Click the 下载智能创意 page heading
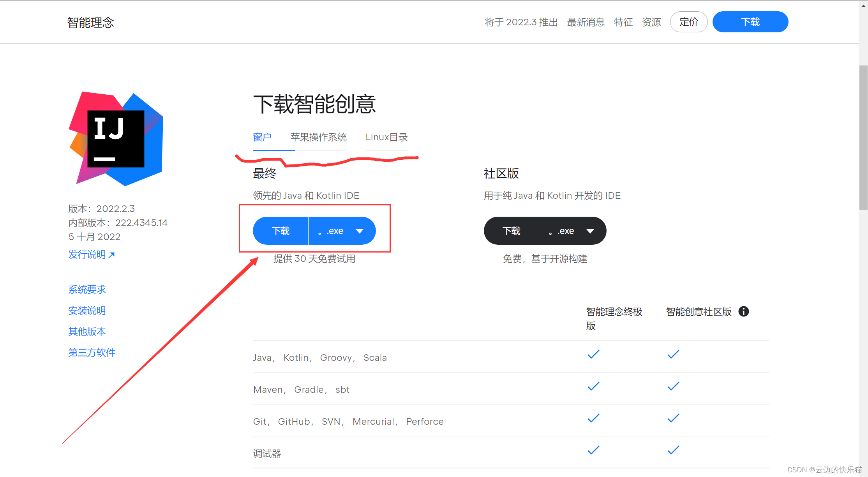The image size is (868, 477). 314,104
